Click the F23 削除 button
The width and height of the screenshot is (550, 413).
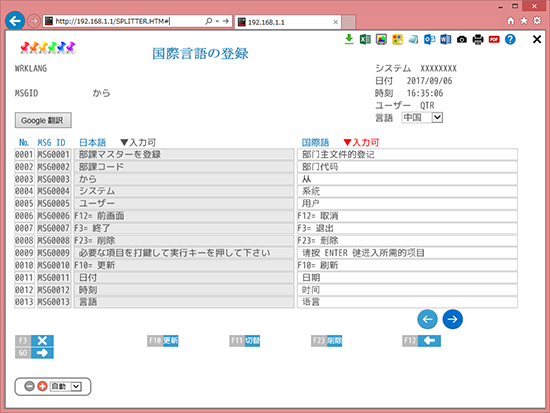pos(327,340)
